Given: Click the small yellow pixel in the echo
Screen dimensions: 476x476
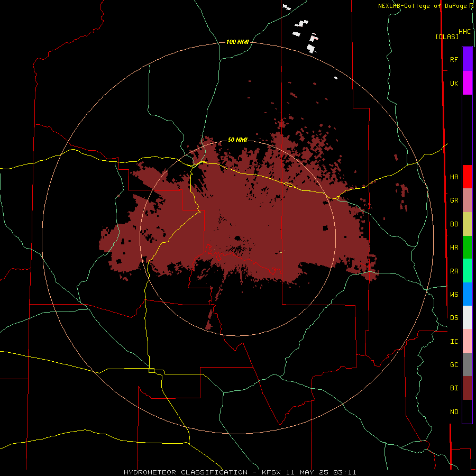Looking at the screenshot, I should pos(281,252).
